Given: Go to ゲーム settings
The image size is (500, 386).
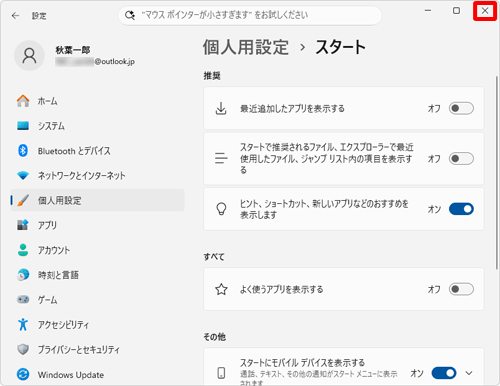Looking at the screenshot, I should (x=98, y=299).
